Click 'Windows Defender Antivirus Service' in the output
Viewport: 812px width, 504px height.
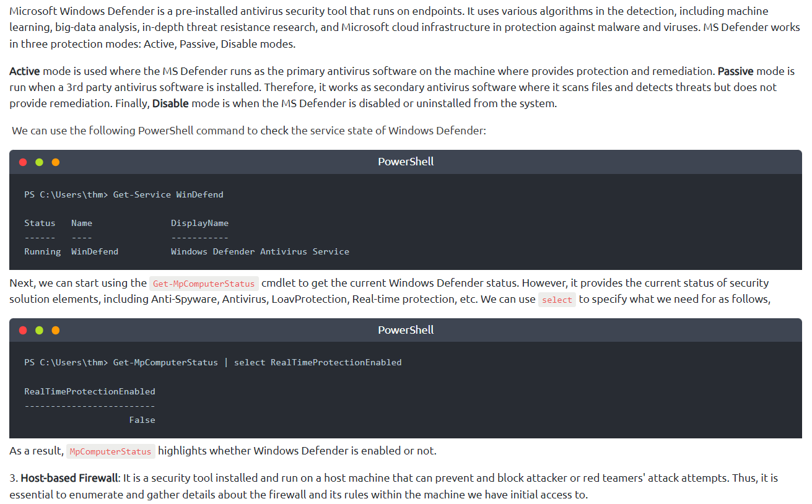(260, 251)
